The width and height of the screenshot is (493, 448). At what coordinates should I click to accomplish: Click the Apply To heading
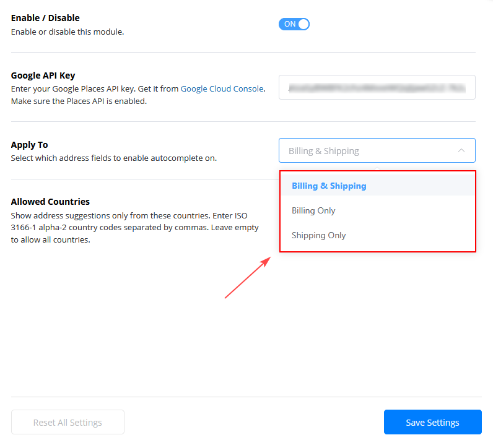(x=29, y=145)
